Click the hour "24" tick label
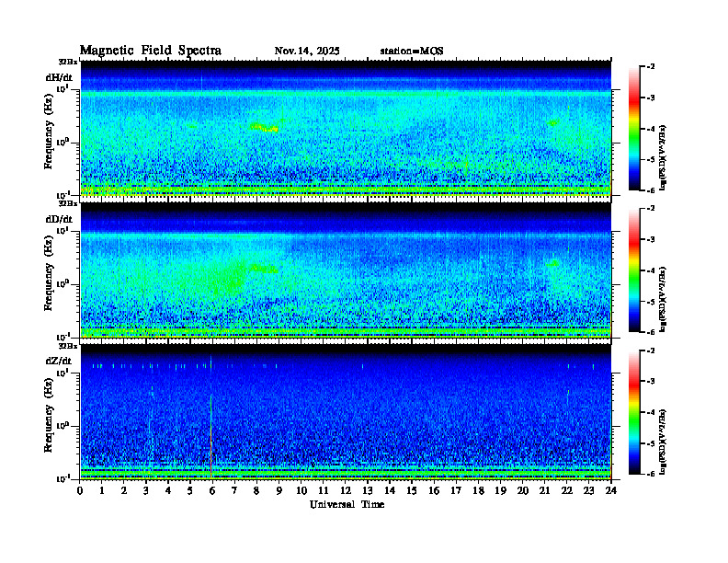728x563 pixels. click(x=611, y=490)
